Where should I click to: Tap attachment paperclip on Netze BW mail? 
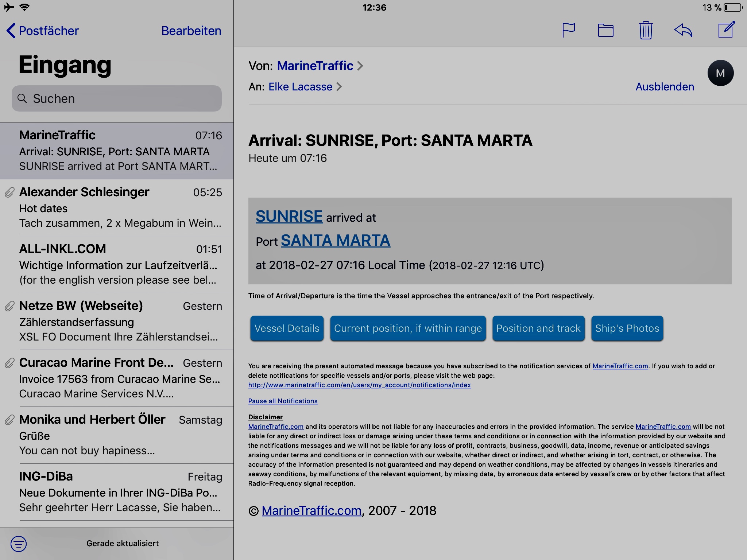[x=9, y=306]
